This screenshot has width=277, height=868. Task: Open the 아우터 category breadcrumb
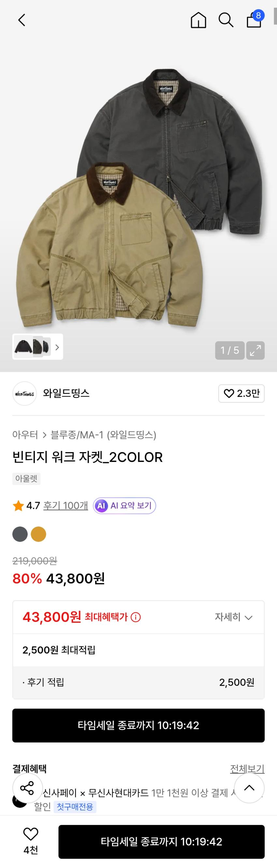(25, 435)
